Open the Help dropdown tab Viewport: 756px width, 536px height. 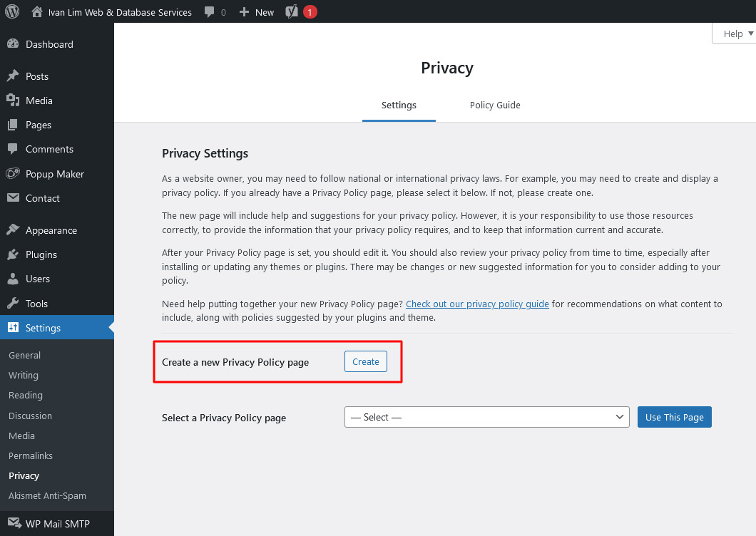[x=735, y=33]
